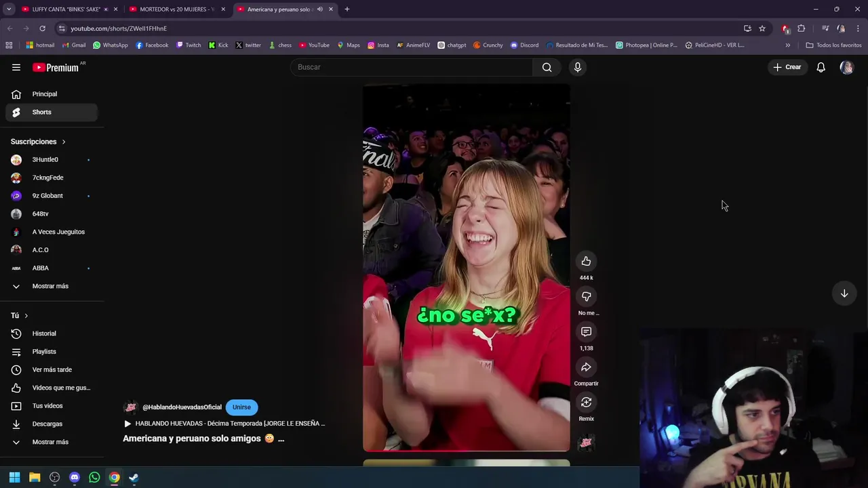Expand the Suscripciones section

click(38, 142)
